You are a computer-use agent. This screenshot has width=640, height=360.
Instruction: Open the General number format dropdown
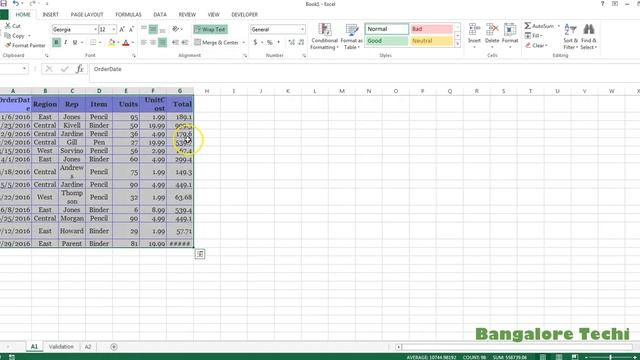pos(302,29)
